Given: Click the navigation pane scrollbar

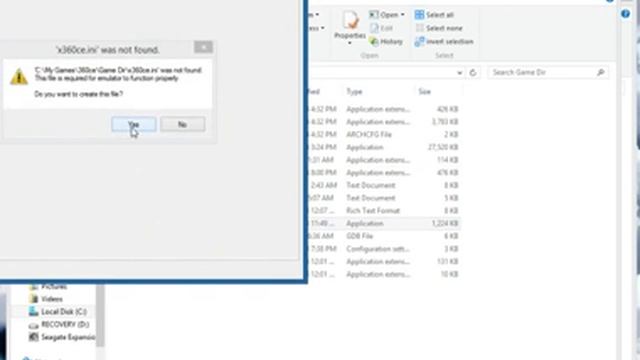Looking at the screenshot, I should (100, 315).
